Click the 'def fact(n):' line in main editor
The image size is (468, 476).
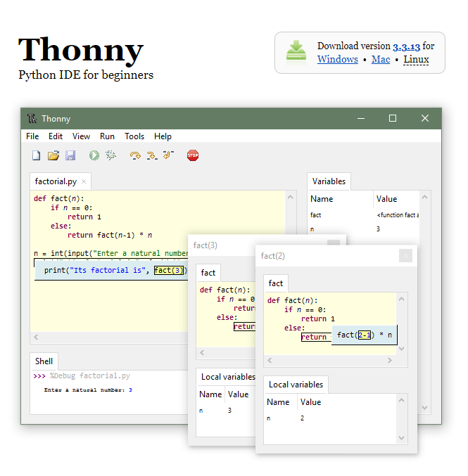[x=59, y=198]
